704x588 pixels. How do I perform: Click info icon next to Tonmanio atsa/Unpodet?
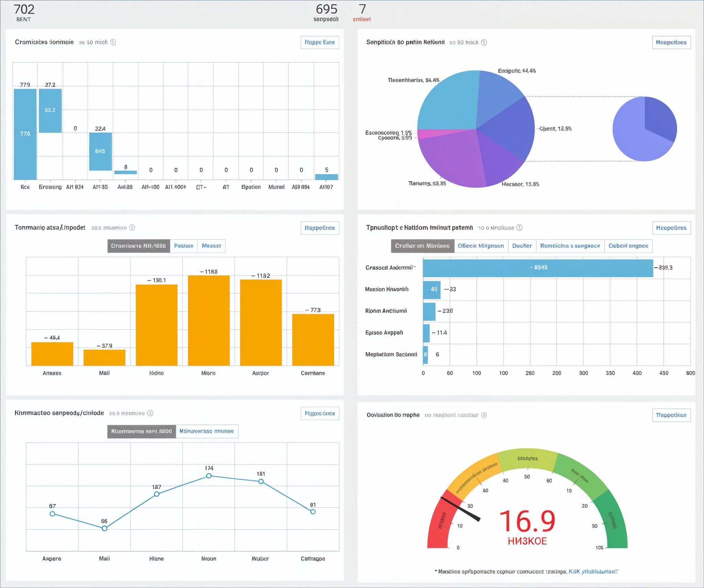click(x=132, y=228)
